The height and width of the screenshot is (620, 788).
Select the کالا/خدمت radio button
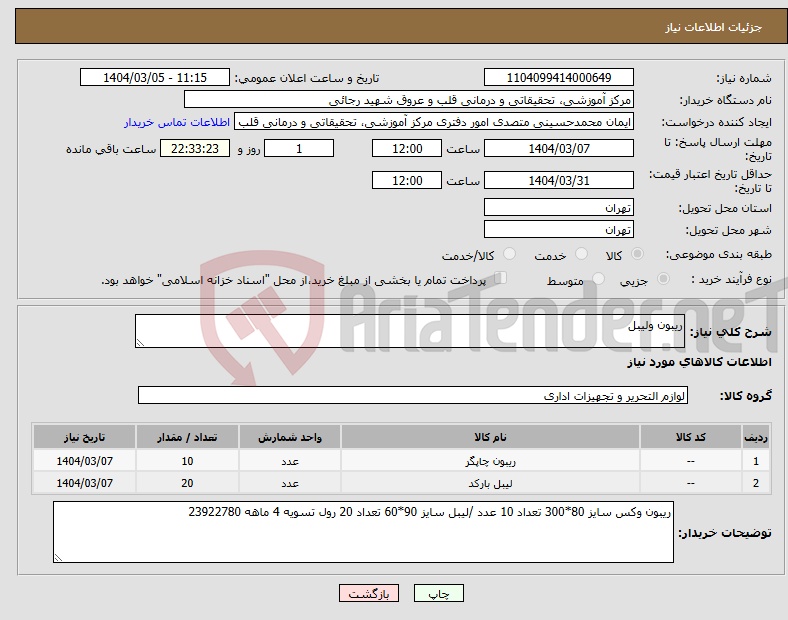(x=510, y=254)
